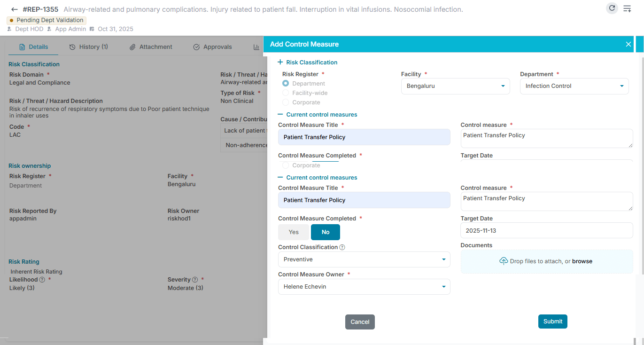
Task: Select the bar chart tab icon
Action: [256, 47]
